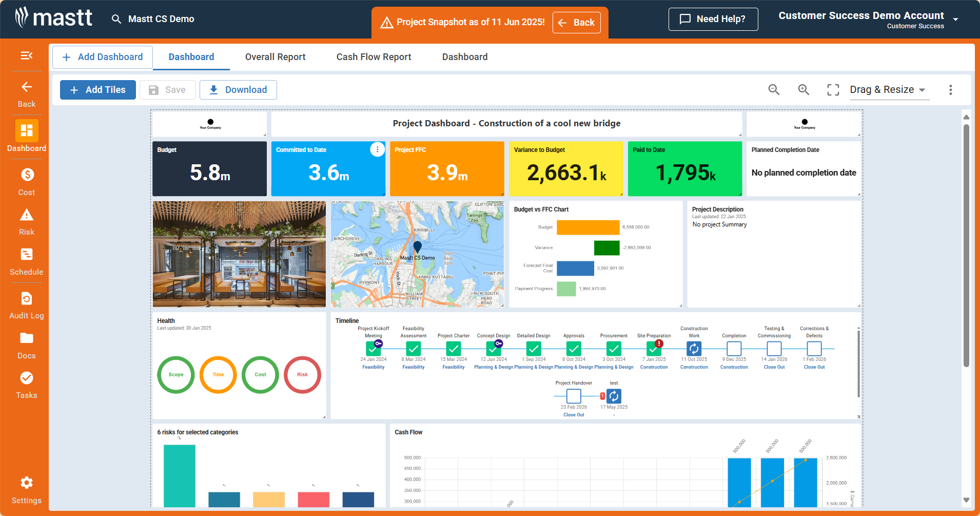Image resolution: width=980 pixels, height=516 pixels.
Task: Open the Tasks sidebar item
Action: [27, 385]
